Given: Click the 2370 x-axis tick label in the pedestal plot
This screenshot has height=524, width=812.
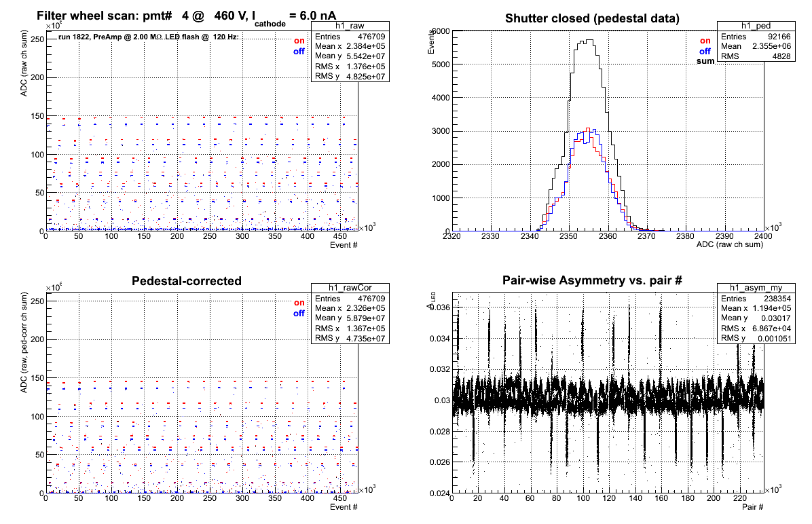Looking at the screenshot, I should [646, 236].
